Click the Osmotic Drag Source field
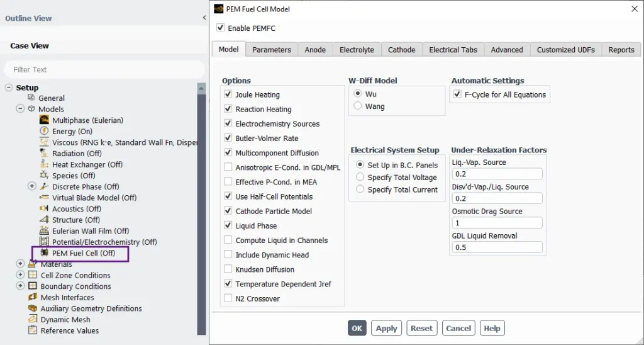The width and height of the screenshot is (644, 345). point(497,223)
